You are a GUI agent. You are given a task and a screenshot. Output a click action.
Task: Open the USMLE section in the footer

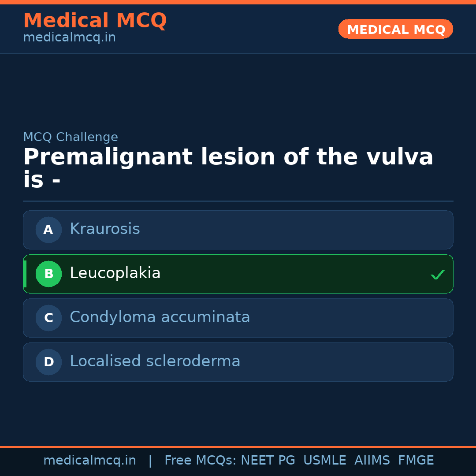pyautogui.click(x=325, y=460)
